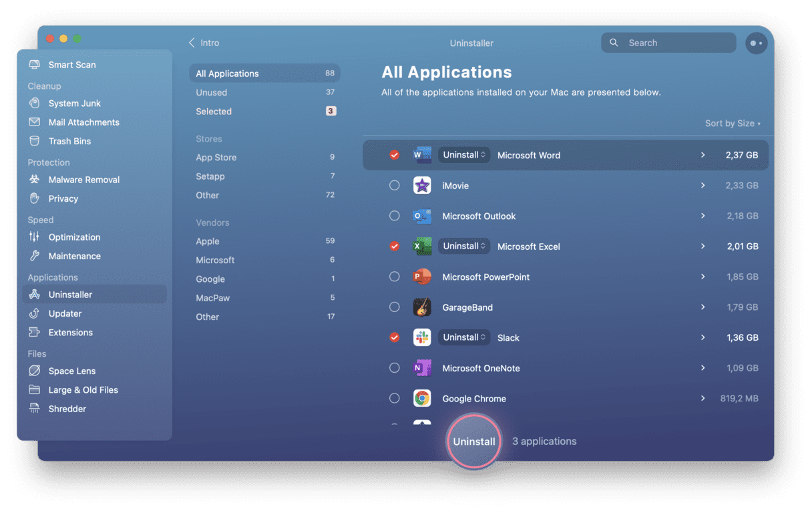Image resolution: width=812 pixels, height=511 pixels.
Task: Expand GarageBand details chevron
Action: pyautogui.click(x=702, y=307)
